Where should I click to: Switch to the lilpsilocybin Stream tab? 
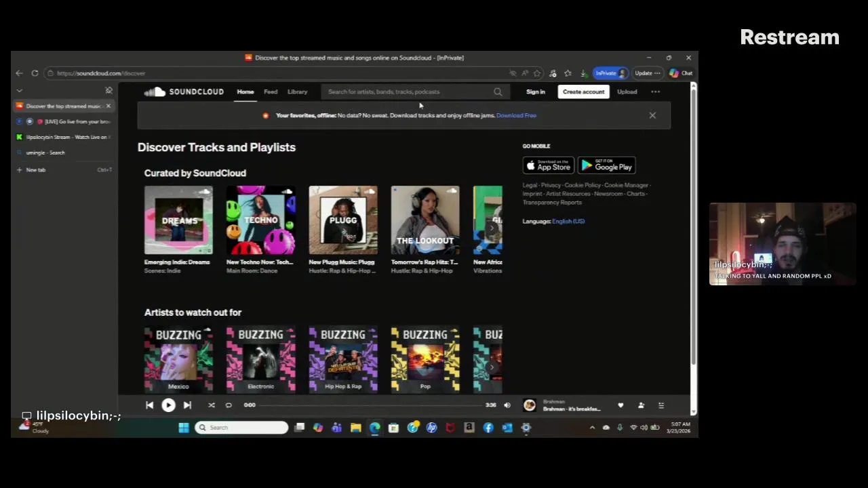click(64, 137)
